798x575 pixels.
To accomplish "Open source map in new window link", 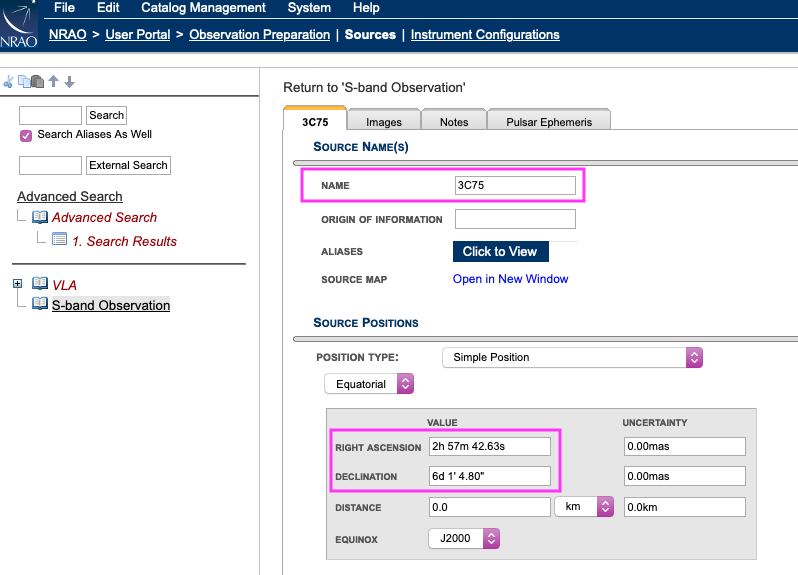I will pos(510,279).
